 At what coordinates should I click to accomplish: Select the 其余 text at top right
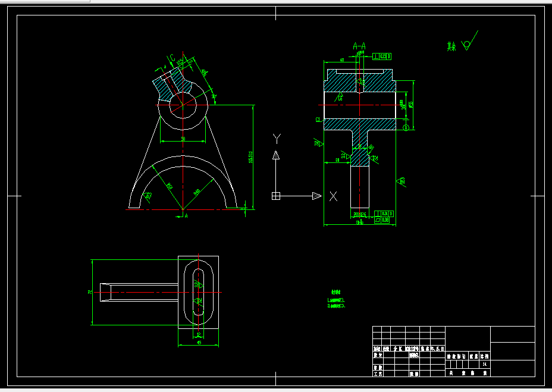pyautogui.click(x=451, y=46)
